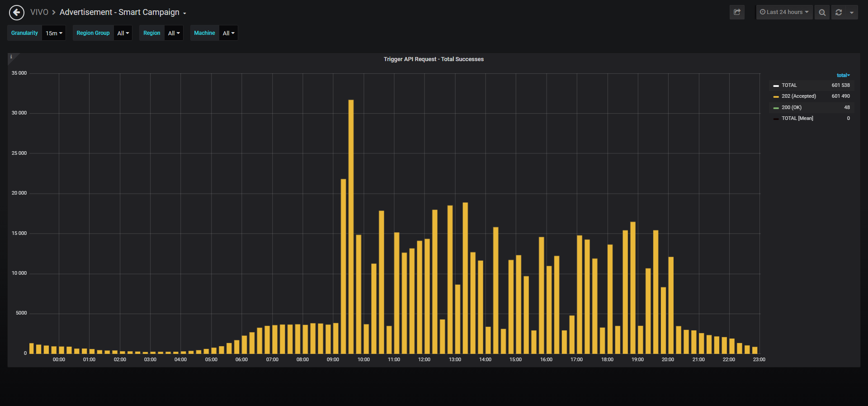This screenshot has width=868, height=406.
Task: Open the Last 24 hours time picker
Action: (x=784, y=12)
